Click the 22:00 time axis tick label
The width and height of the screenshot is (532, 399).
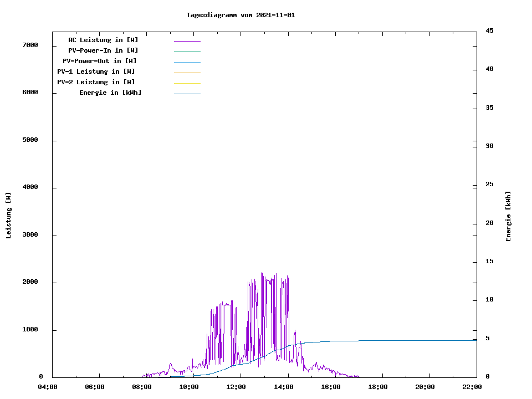coord(472,387)
